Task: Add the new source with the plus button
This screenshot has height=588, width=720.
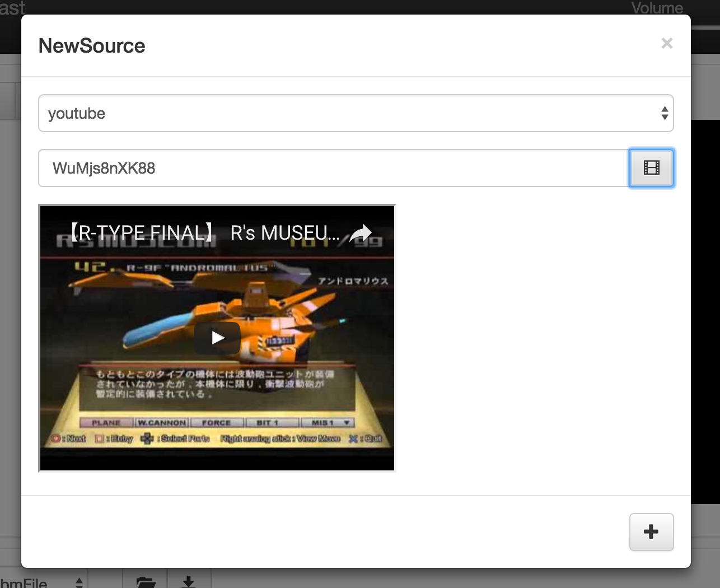Action: (651, 532)
